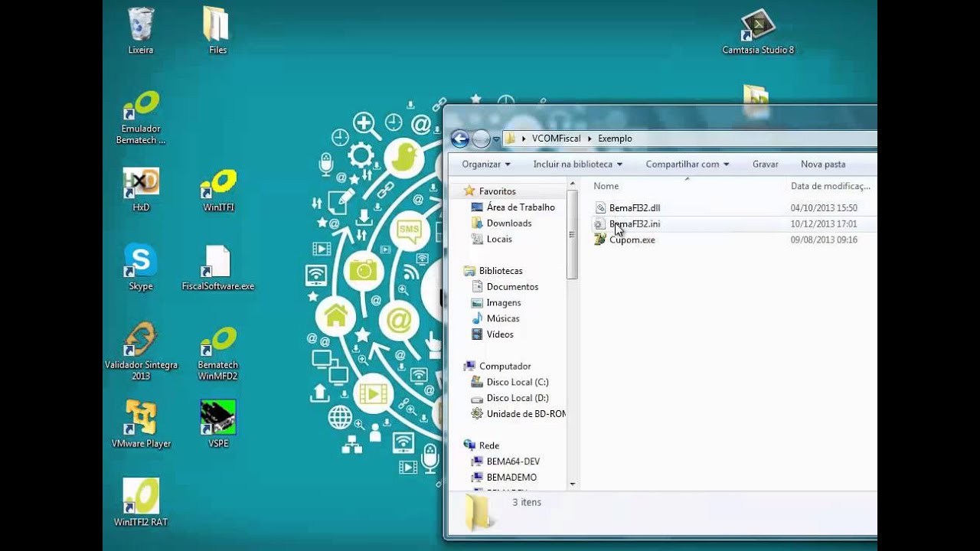Click the Explorer Back arrow button
This screenshot has width=980, height=551.
tap(459, 139)
